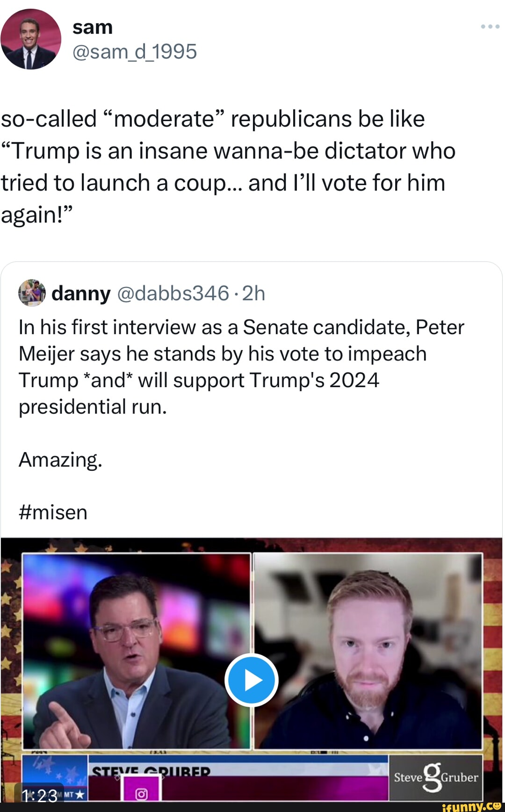This screenshot has height=812, width=505.
Task: Click the main tweet text about moderate republicans
Action: [228, 166]
